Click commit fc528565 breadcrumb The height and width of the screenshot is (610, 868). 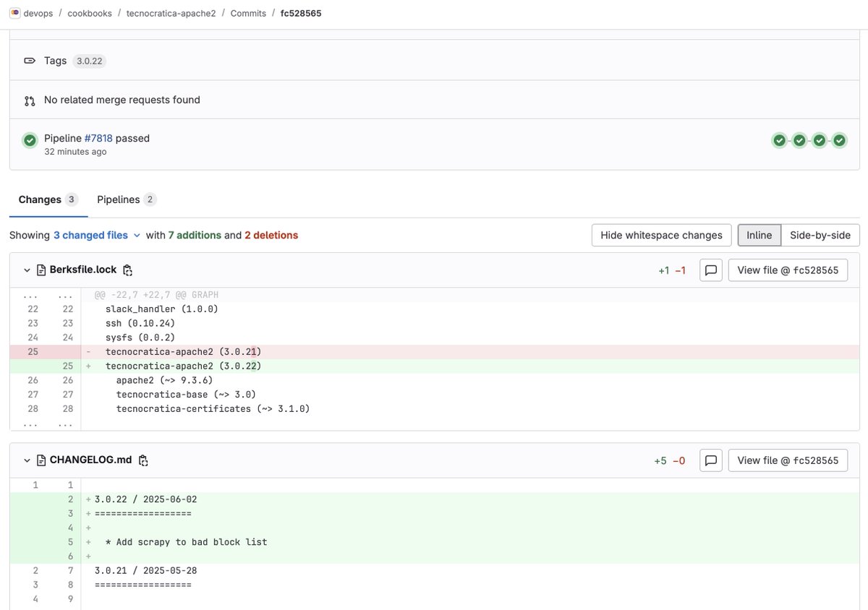(301, 13)
